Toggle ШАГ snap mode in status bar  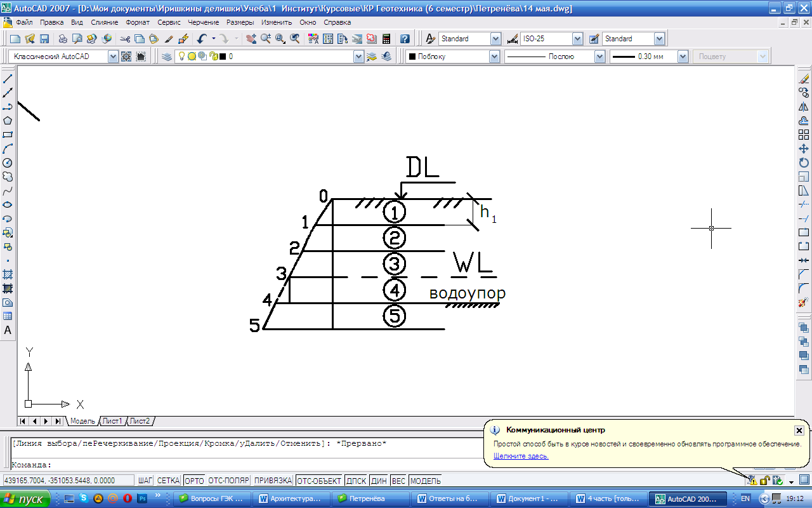145,481
